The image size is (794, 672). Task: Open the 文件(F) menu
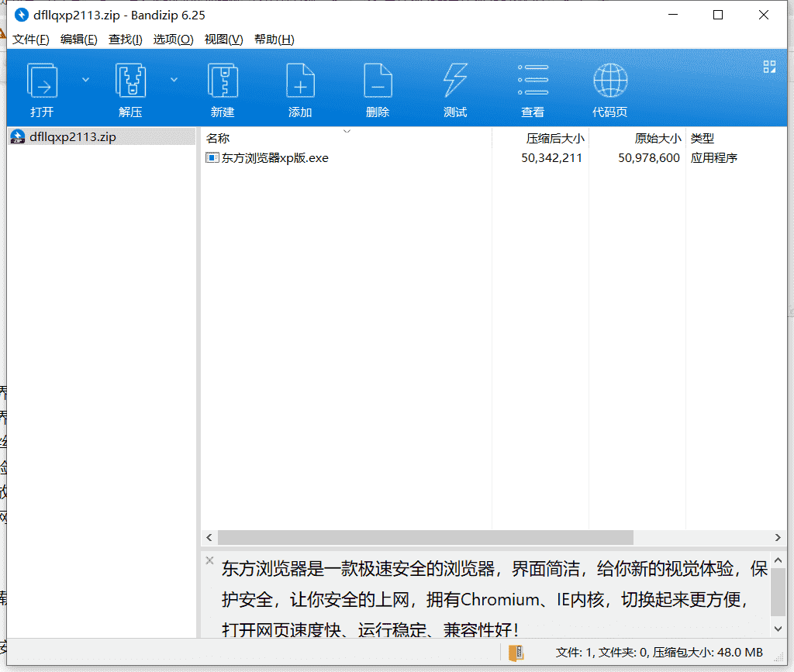pyautogui.click(x=31, y=40)
